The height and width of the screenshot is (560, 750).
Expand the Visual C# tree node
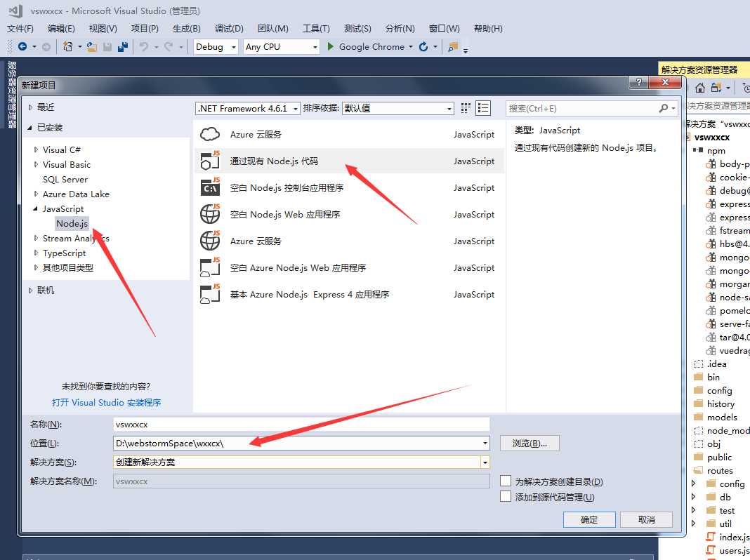coord(36,149)
